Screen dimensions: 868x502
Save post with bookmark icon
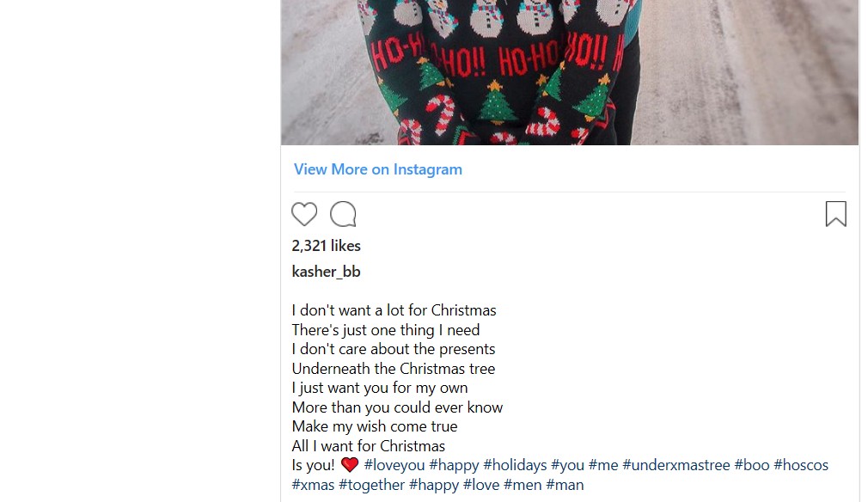(x=836, y=214)
